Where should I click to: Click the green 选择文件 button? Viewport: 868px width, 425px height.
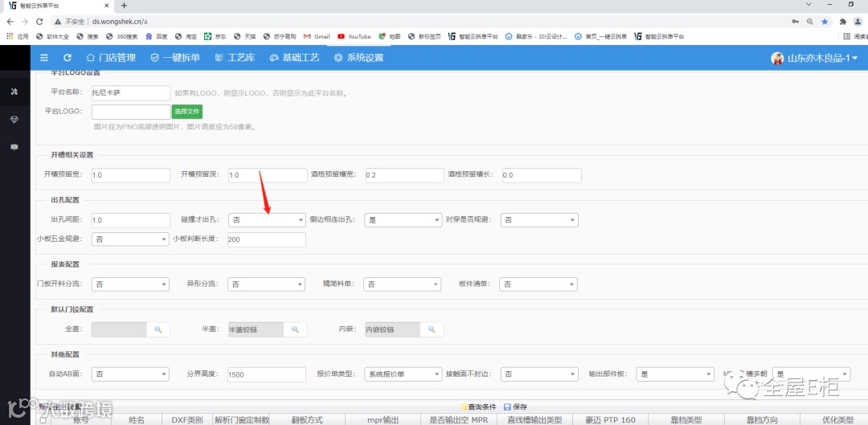pos(187,111)
